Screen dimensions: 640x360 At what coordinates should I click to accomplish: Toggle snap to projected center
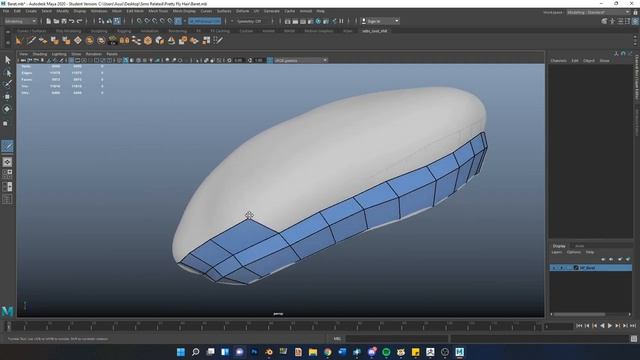coord(162,21)
